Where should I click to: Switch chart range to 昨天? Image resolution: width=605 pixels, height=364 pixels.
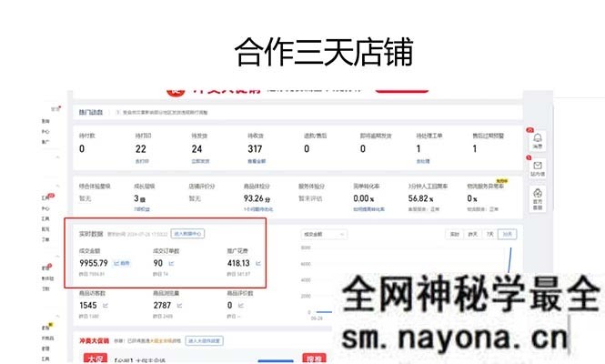473,234
